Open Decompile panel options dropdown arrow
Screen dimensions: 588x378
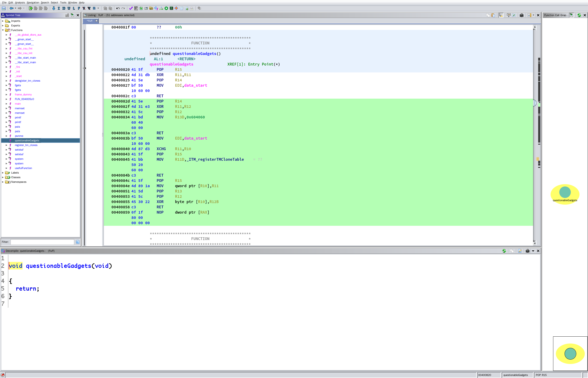(x=533, y=251)
